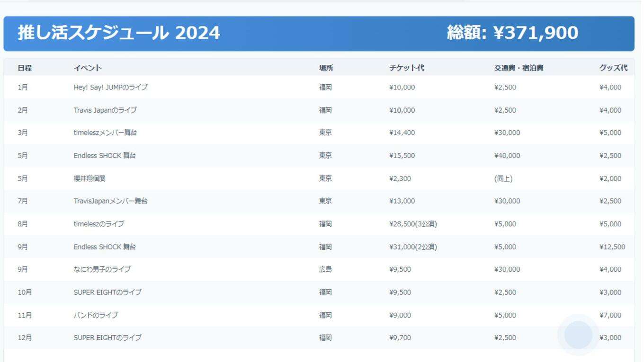Click the ¥28,500(3公演) ticket cell
The image size is (644, 362).
(413, 224)
